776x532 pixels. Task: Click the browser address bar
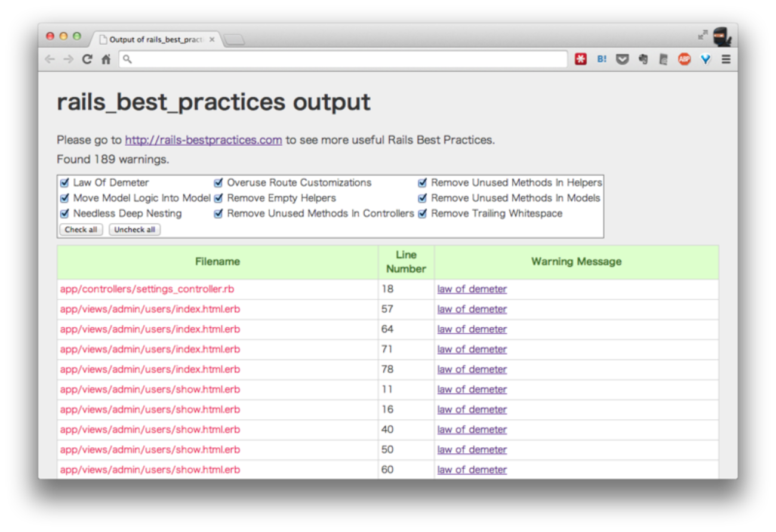click(x=343, y=59)
